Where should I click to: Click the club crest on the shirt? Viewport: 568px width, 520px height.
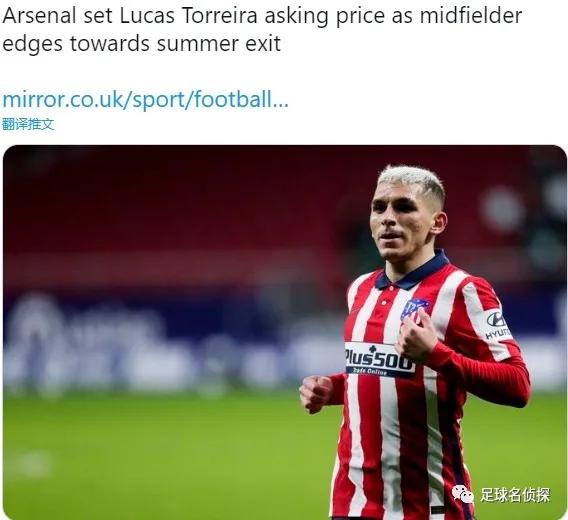[415, 309]
